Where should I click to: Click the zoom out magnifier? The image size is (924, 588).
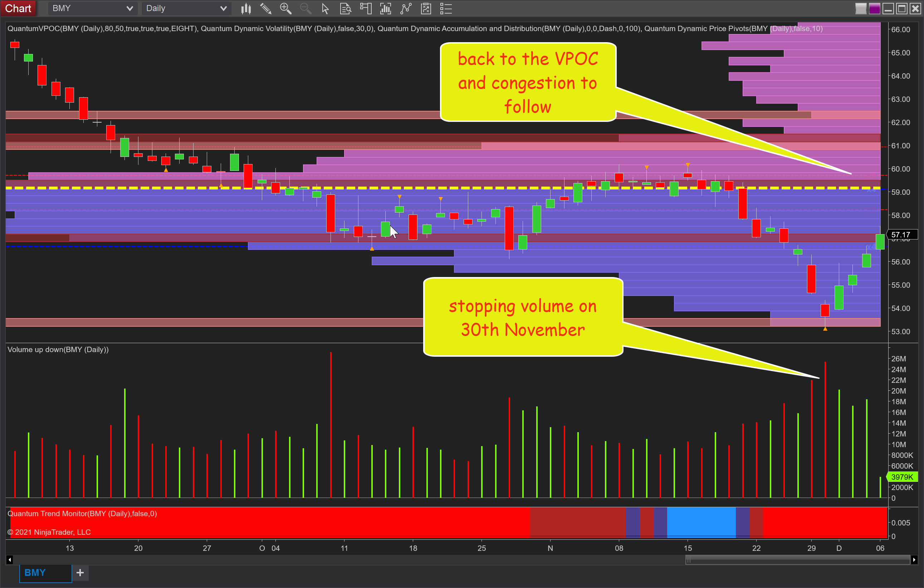tap(305, 9)
